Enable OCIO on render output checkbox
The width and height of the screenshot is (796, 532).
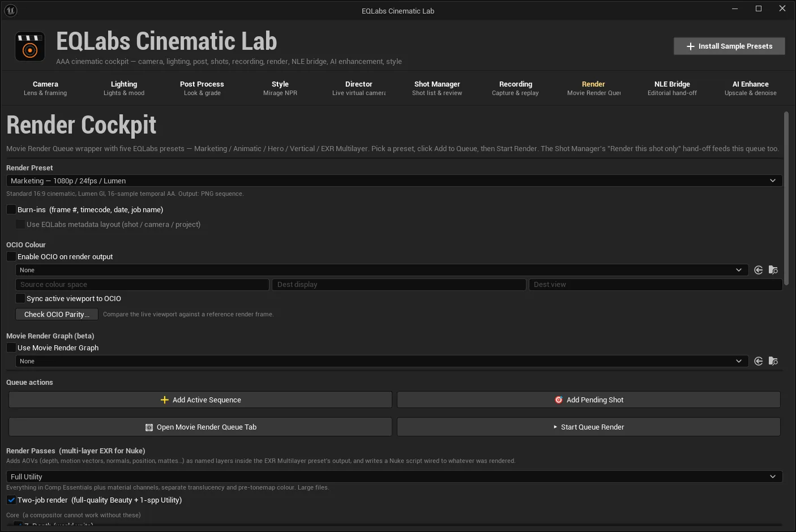tap(11, 256)
